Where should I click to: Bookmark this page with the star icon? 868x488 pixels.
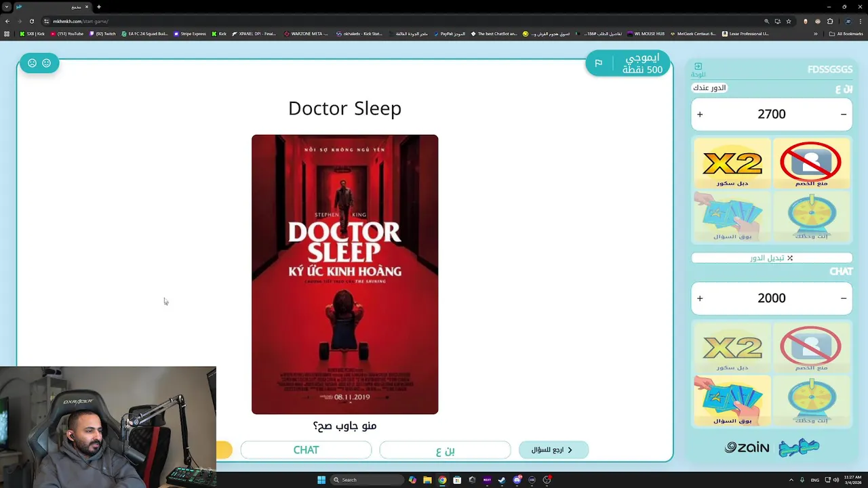click(x=789, y=21)
